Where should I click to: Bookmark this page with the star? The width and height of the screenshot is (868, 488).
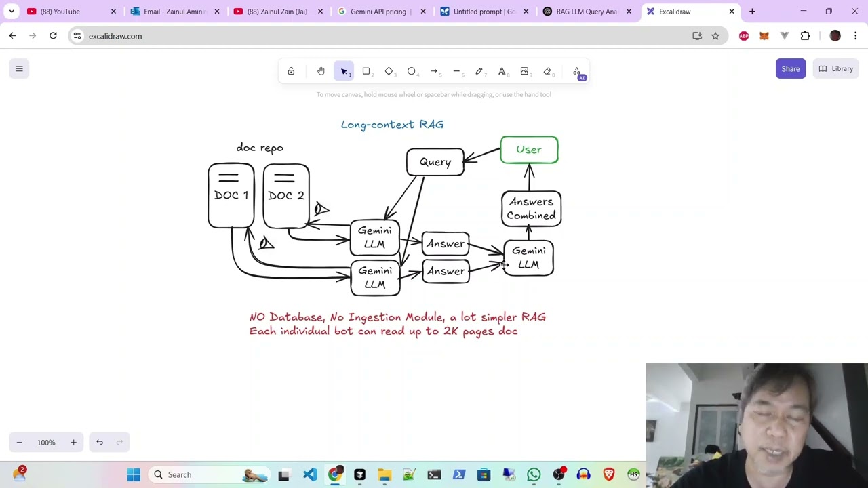[x=715, y=36]
